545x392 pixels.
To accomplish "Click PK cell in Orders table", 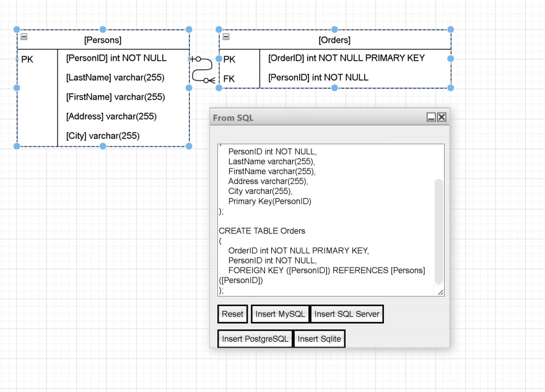I will 229,59.
